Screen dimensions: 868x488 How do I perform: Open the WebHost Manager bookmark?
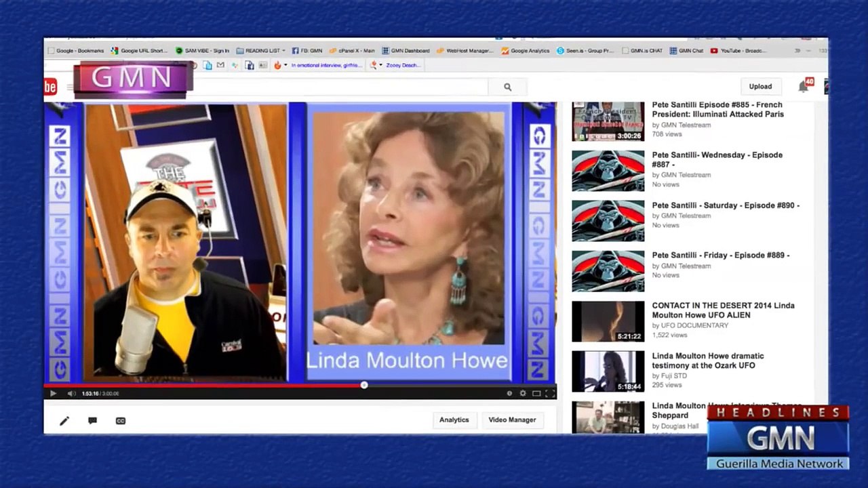tap(465, 51)
